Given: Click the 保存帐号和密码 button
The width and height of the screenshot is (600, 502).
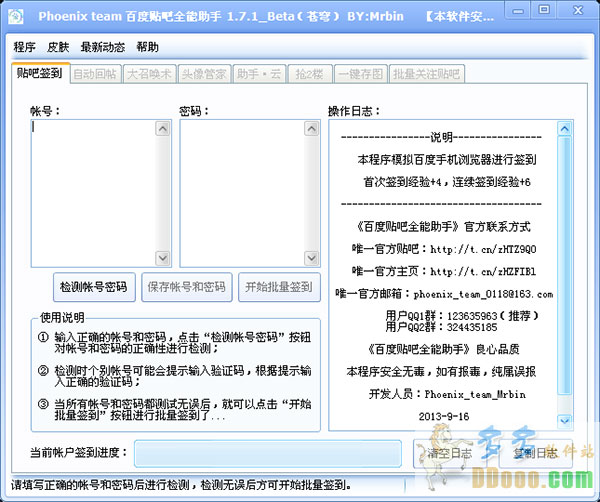Looking at the screenshot, I should pyautogui.click(x=187, y=287).
